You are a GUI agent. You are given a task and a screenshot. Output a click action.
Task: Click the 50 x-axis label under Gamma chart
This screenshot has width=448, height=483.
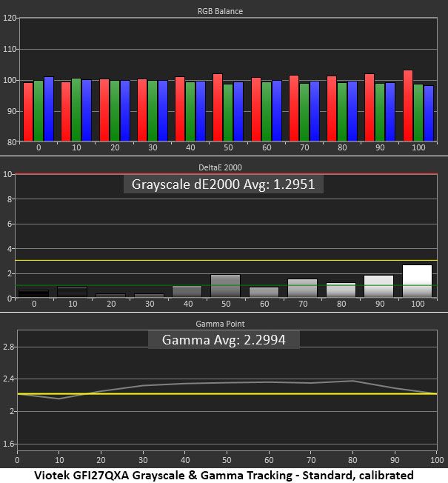point(227,460)
